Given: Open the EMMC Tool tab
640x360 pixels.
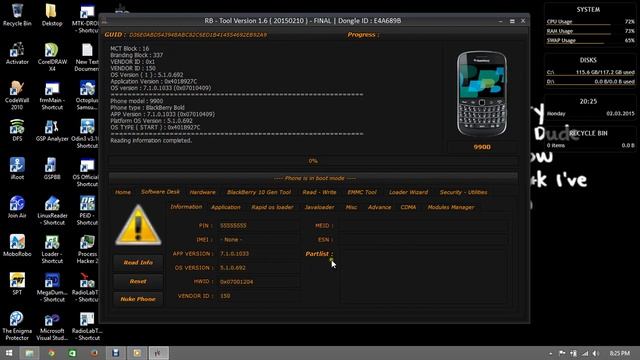Looking at the screenshot, I should (x=362, y=192).
